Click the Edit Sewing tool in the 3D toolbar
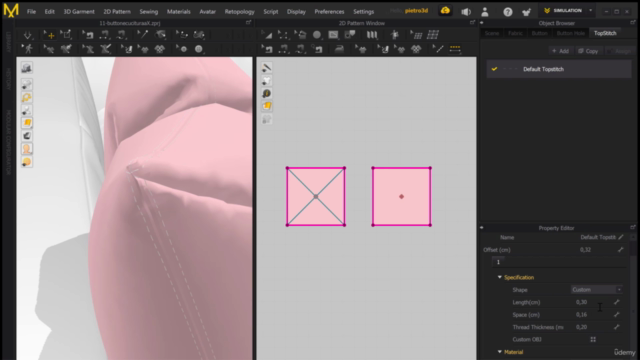 [88, 35]
